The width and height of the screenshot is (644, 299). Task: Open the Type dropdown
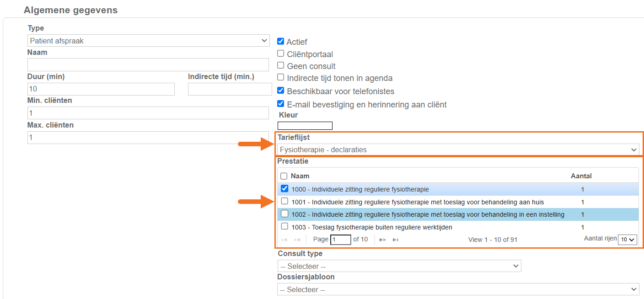coord(149,41)
